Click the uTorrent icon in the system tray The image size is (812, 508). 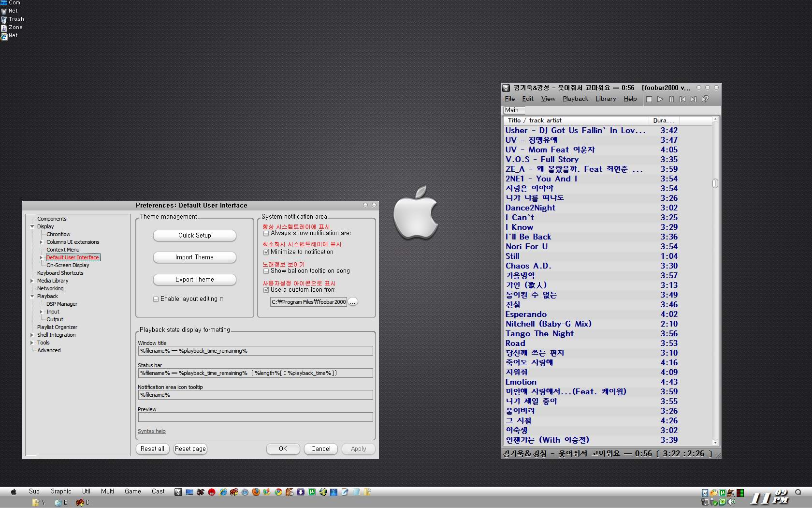(723, 493)
